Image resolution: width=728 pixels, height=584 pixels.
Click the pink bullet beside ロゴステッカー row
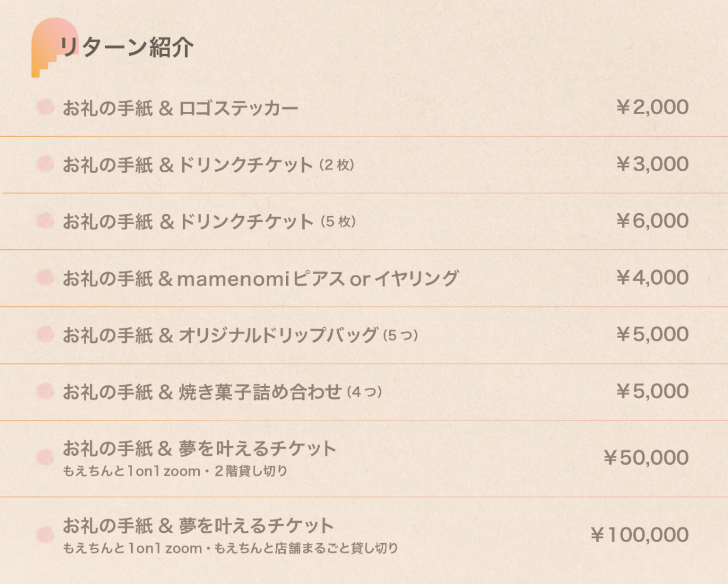point(45,107)
